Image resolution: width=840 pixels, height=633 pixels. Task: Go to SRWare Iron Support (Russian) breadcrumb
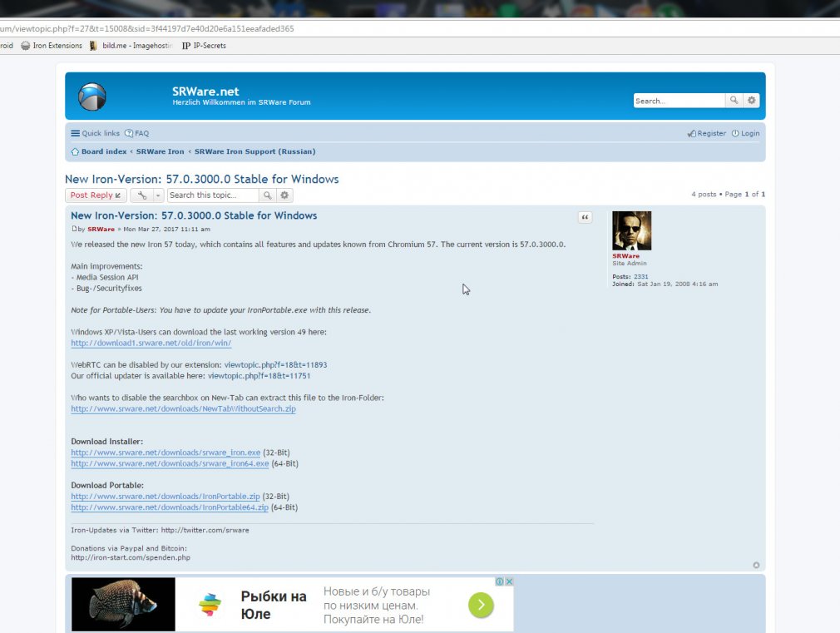254,151
